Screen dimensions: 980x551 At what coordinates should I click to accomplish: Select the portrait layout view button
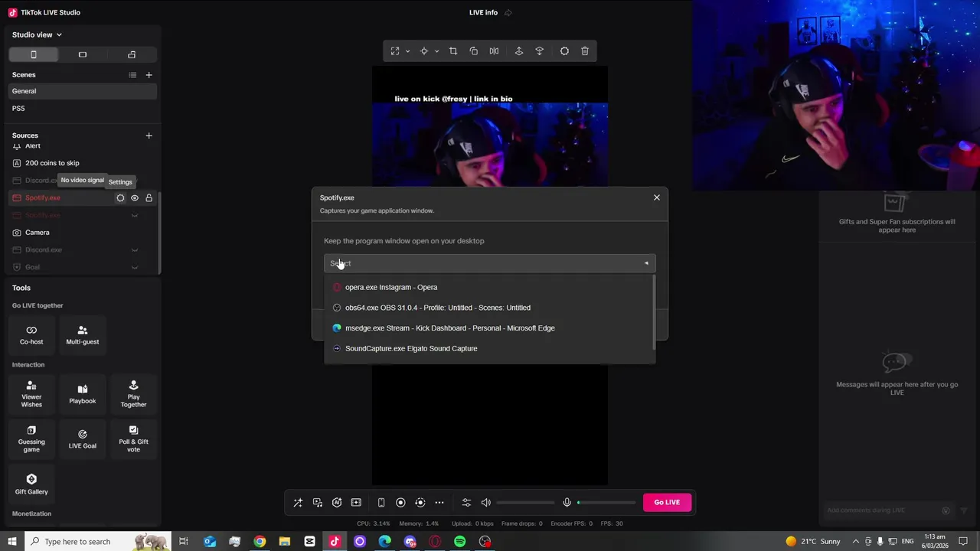pos(34,54)
